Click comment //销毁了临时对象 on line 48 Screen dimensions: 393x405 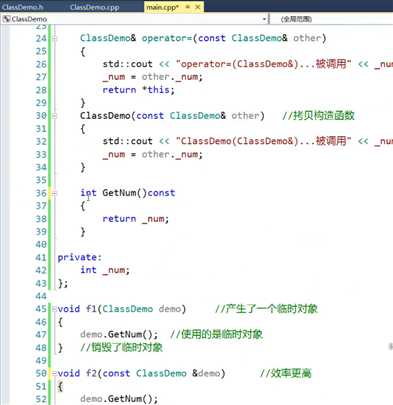point(121,347)
